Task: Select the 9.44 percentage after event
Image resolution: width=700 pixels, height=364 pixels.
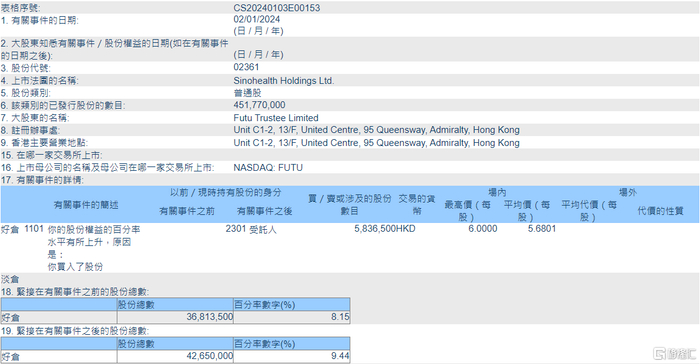Action: coord(340,356)
